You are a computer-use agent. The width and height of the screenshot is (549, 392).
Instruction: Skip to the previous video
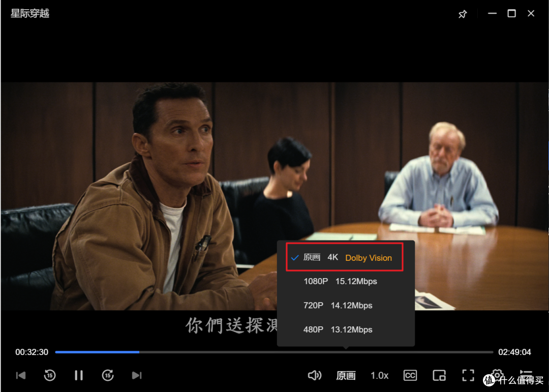tap(21, 376)
